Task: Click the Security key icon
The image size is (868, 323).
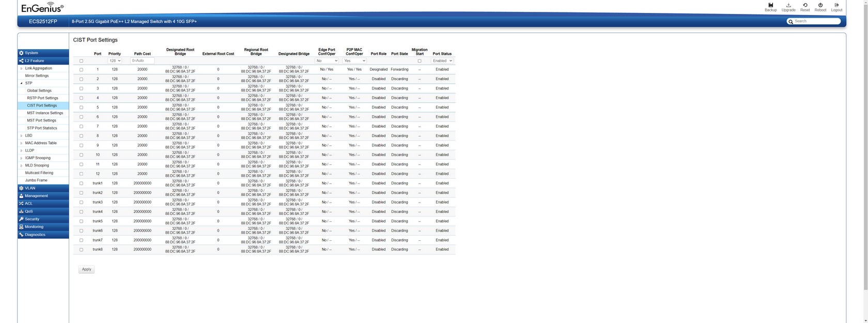Action: [x=21, y=219]
